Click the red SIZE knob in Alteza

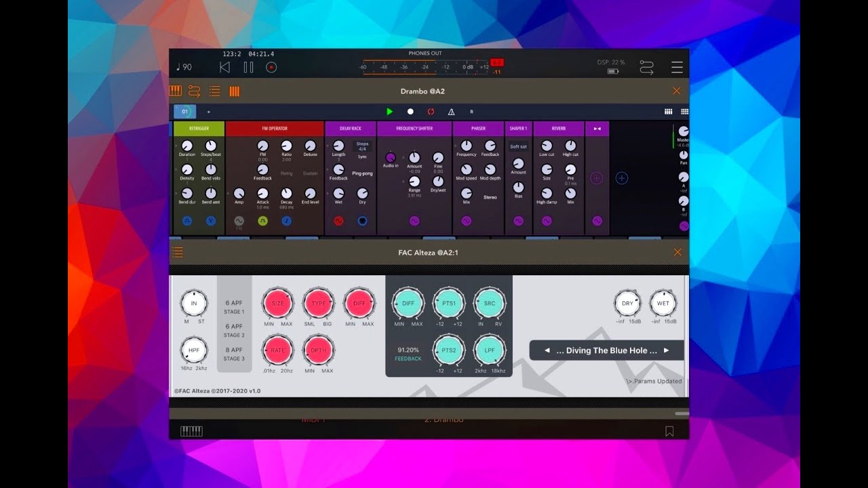278,304
